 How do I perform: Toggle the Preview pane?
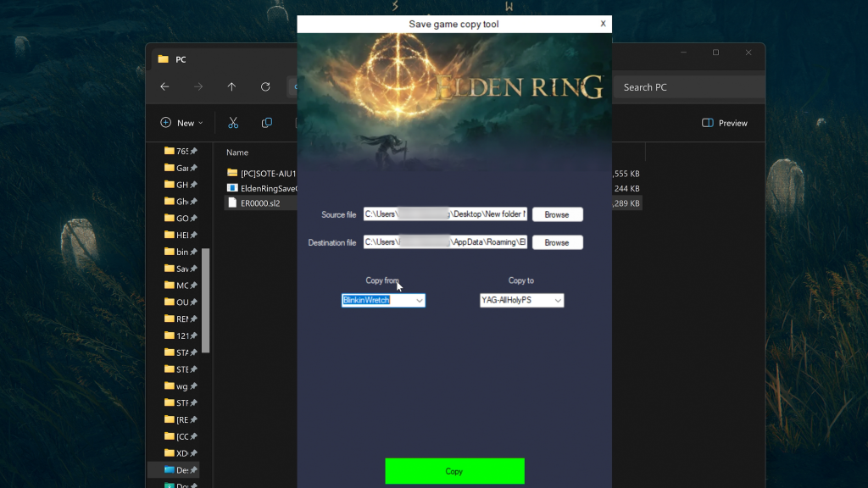pos(725,123)
